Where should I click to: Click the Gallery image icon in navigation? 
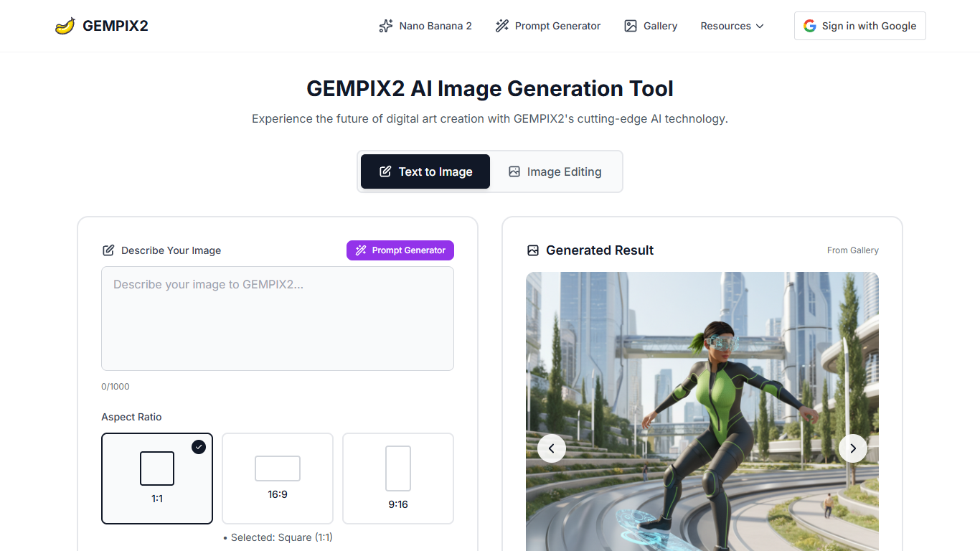click(631, 26)
